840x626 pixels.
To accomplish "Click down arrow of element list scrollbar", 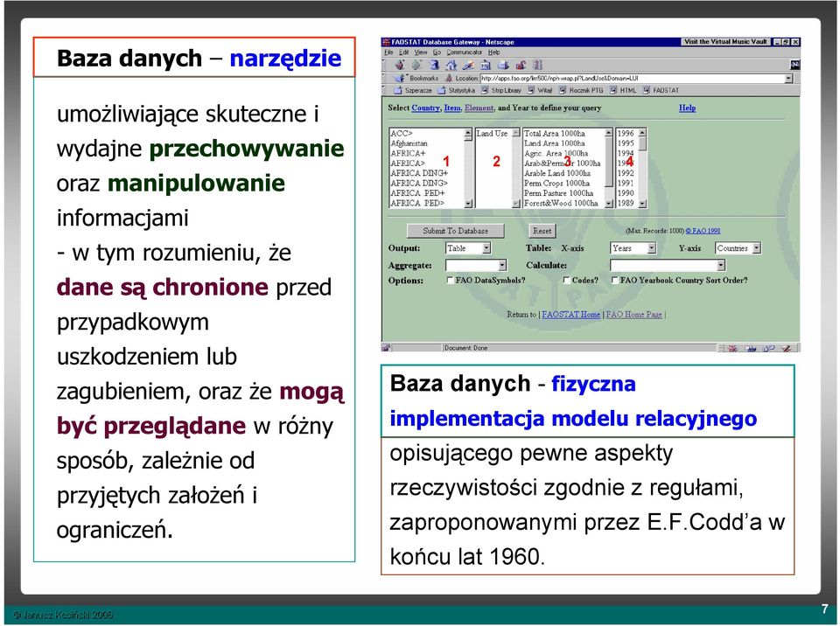I will (x=609, y=204).
